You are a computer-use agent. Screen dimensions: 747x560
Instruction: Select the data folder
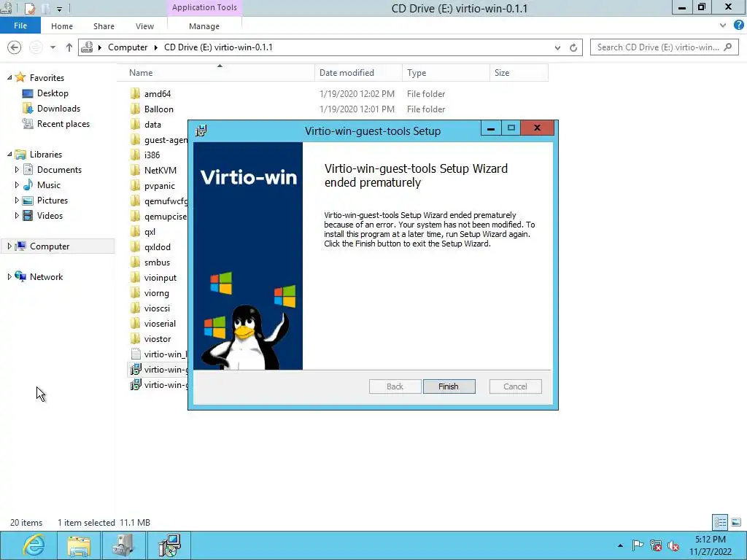[x=152, y=124]
